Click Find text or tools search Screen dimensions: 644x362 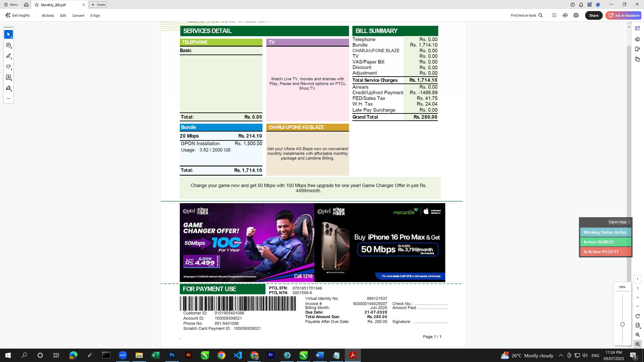click(527, 15)
